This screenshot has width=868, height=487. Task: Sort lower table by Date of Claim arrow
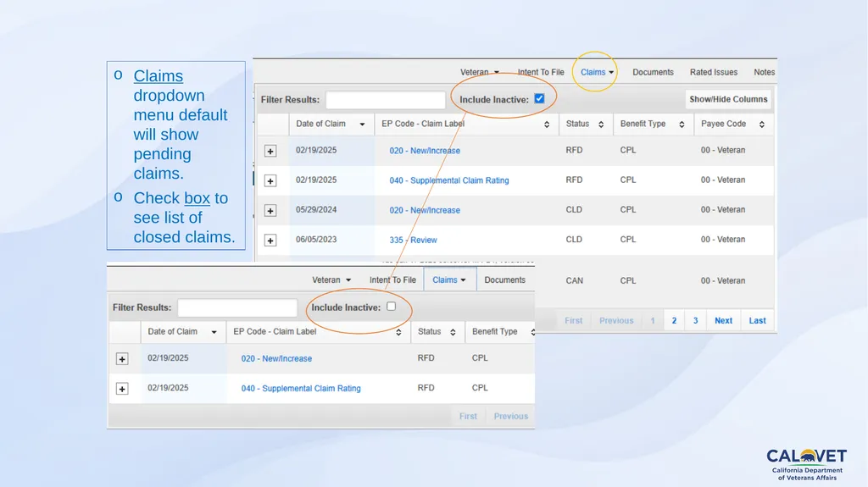[x=214, y=332]
